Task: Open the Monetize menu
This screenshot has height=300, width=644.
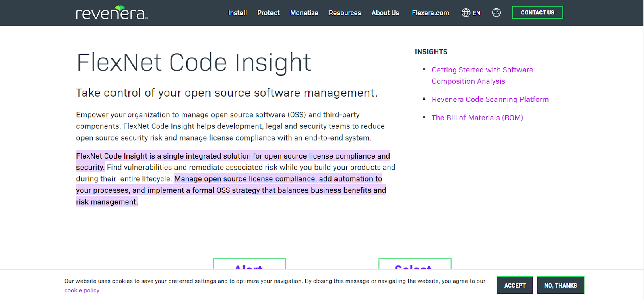Action: click(x=304, y=13)
